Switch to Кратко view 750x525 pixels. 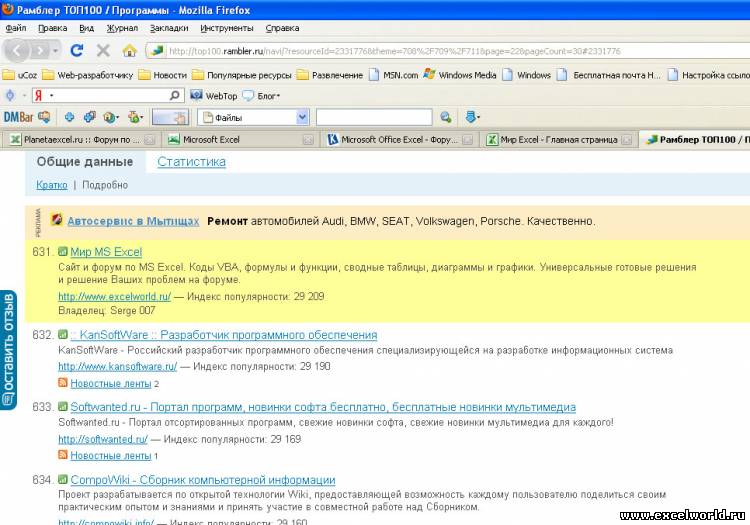coord(52,185)
